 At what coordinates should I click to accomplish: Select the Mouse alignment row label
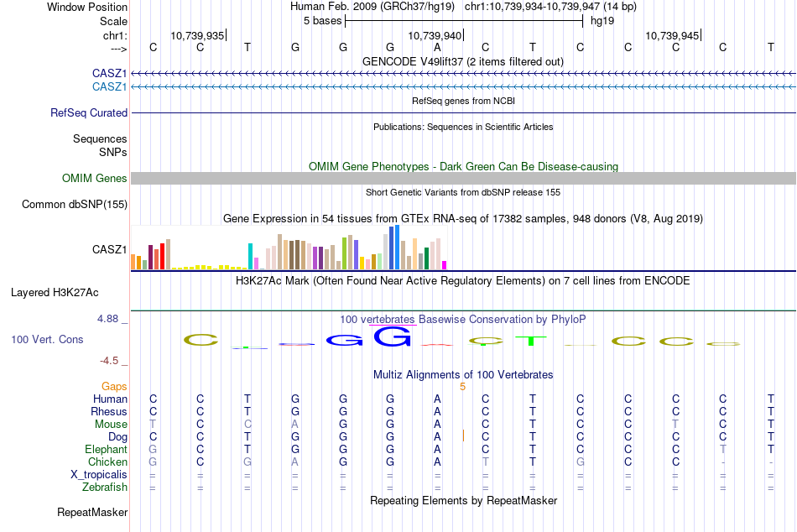coord(111,425)
